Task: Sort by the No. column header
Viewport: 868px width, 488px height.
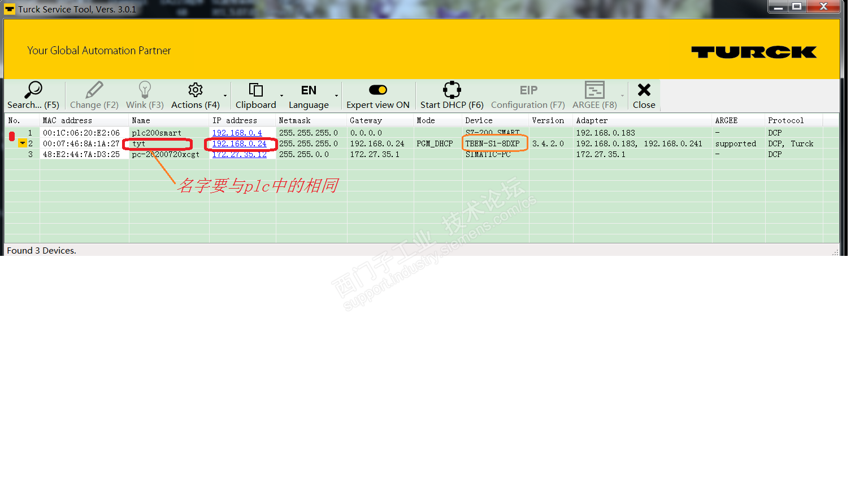Action: [x=22, y=120]
